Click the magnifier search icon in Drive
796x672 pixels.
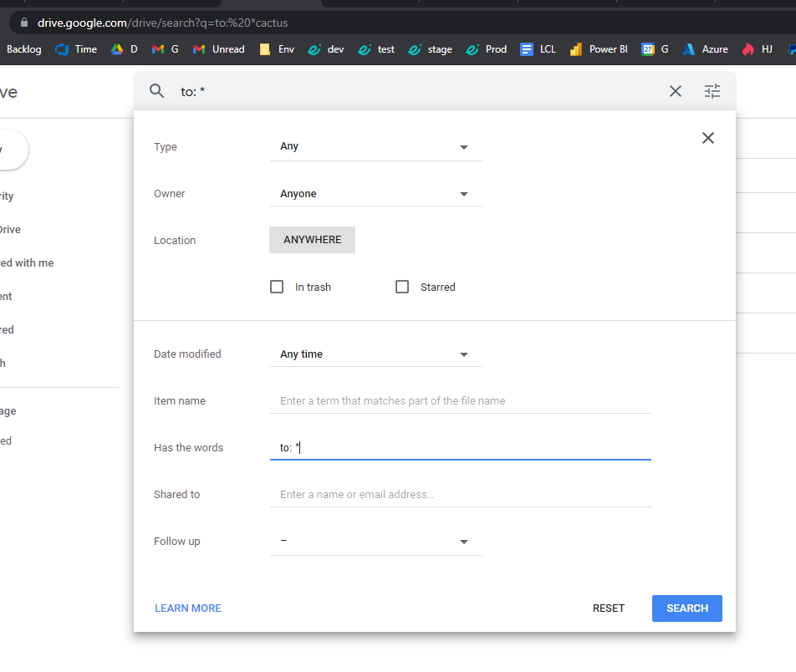tap(156, 91)
